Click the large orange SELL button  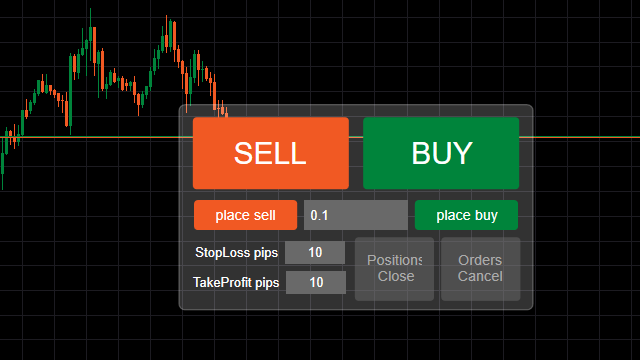[271, 153]
